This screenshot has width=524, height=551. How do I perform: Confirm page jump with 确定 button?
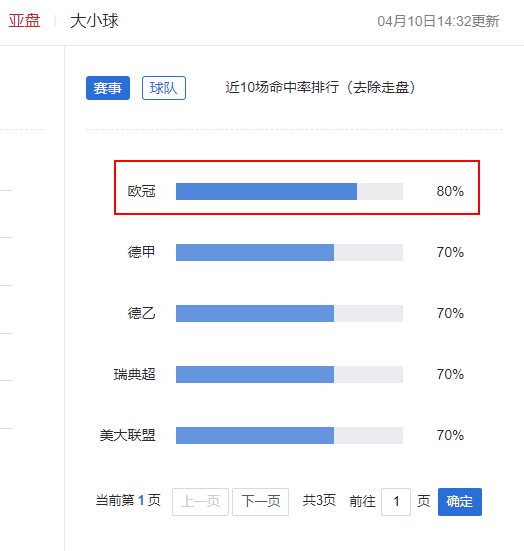click(460, 501)
